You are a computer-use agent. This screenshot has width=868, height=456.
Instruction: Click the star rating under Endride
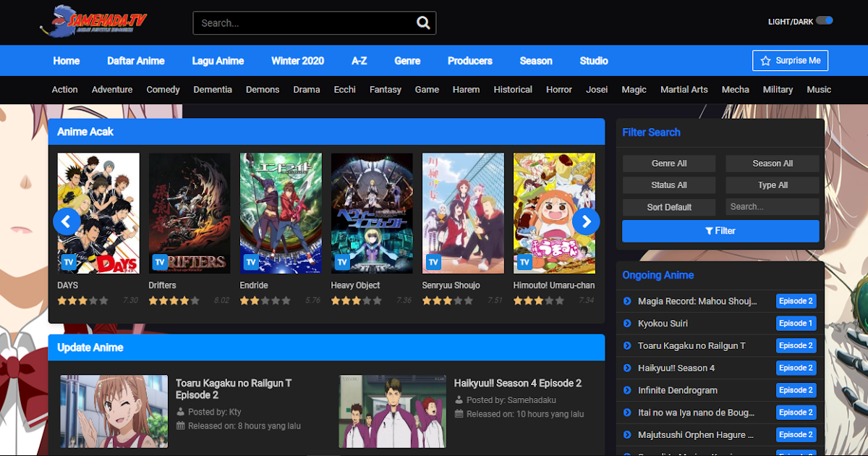[265, 300]
